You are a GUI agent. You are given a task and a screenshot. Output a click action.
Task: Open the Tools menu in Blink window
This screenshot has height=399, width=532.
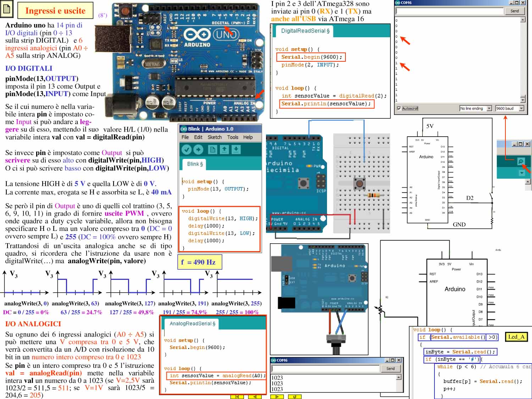(x=233, y=137)
